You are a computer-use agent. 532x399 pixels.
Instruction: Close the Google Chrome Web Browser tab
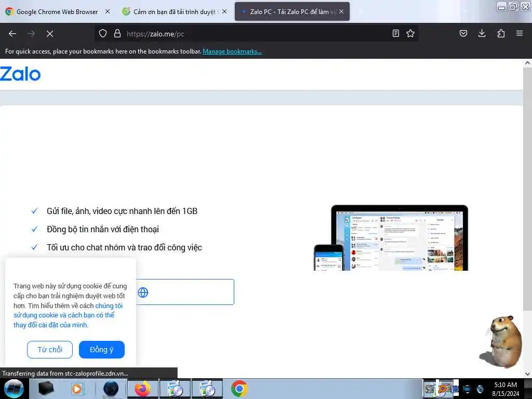click(108, 11)
